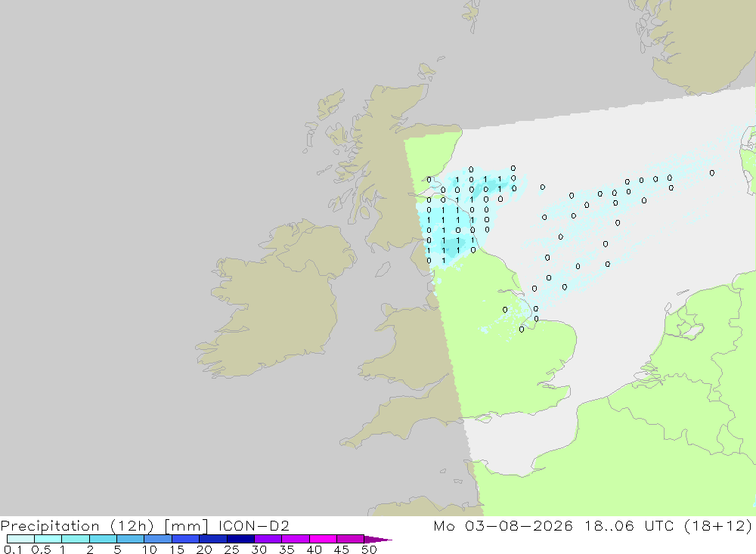Screen dimensions: 756x554
Task: Click the "18..06 UTC" time range
Action: pyautogui.click(x=629, y=525)
